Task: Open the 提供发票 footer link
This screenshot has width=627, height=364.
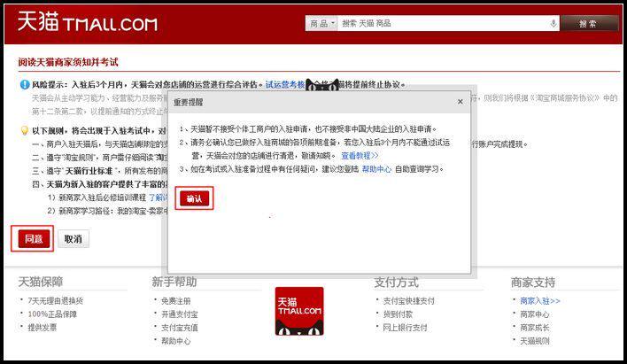Action: (42, 328)
